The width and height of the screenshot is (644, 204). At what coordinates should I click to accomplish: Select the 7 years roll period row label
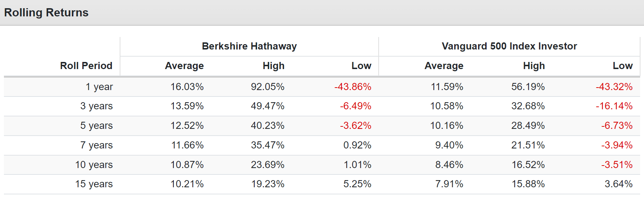(x=96, y=145)
